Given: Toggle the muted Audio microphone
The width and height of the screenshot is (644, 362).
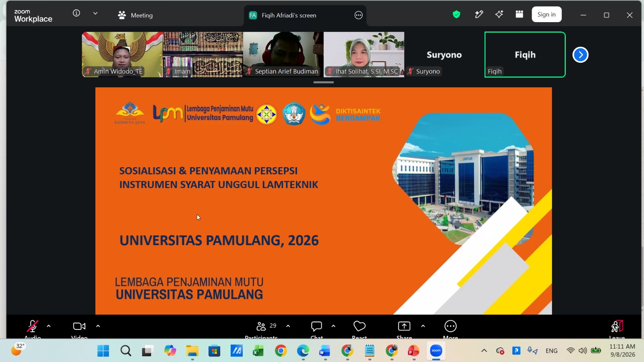Looking at the screenshot, I should [33, 327].
